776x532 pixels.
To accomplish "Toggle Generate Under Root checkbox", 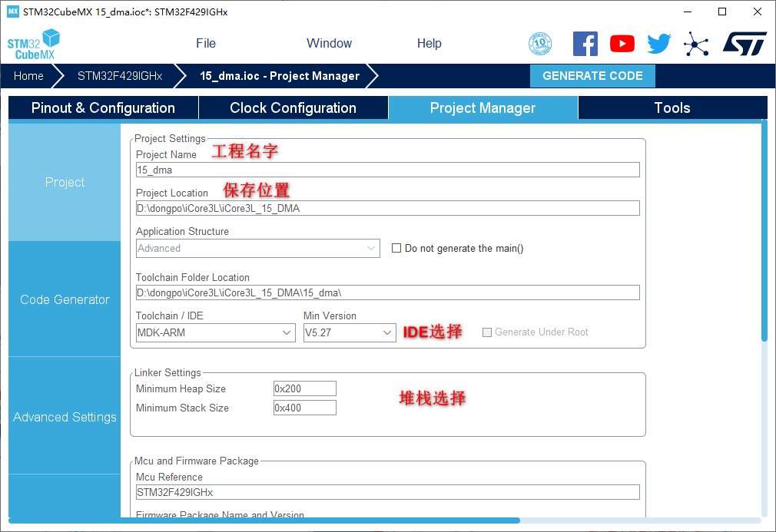I will (x=487, y=332).
